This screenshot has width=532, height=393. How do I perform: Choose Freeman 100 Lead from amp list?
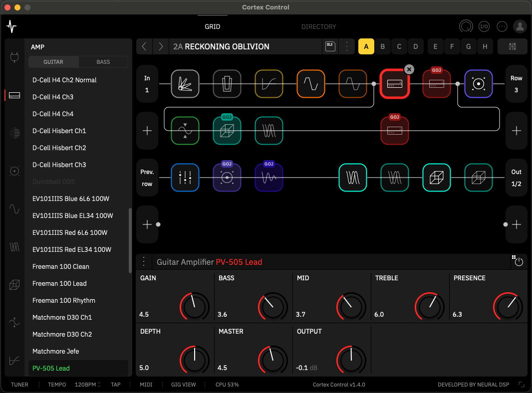click(59, 283)
